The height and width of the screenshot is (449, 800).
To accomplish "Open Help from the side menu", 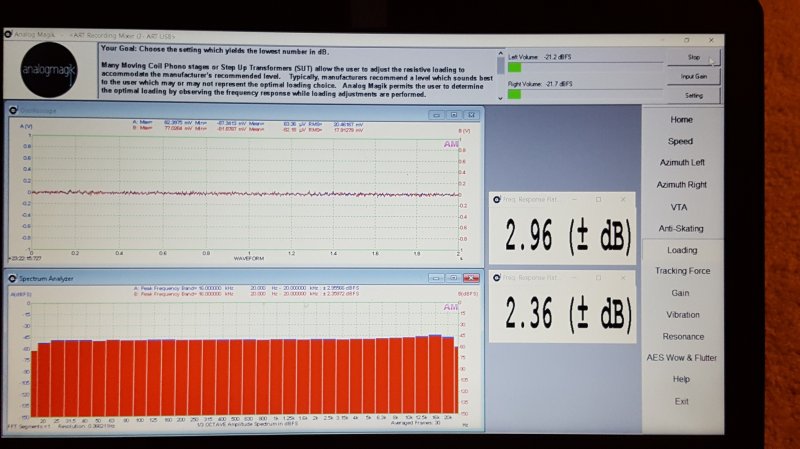I will [x=681, y=379].
